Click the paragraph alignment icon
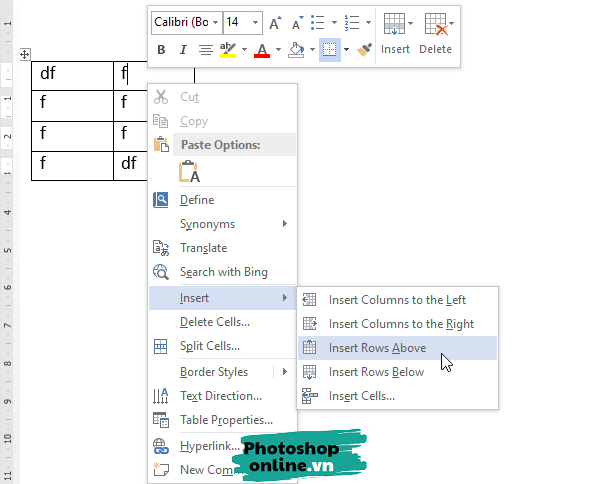The height and width of the screenshot is (484, 600). [x=205, y=49]
